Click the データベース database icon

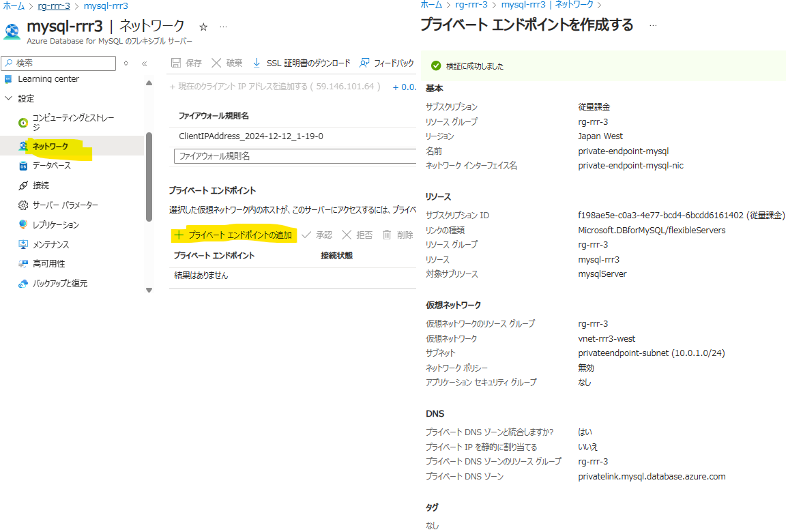click(x=23, y=166)
